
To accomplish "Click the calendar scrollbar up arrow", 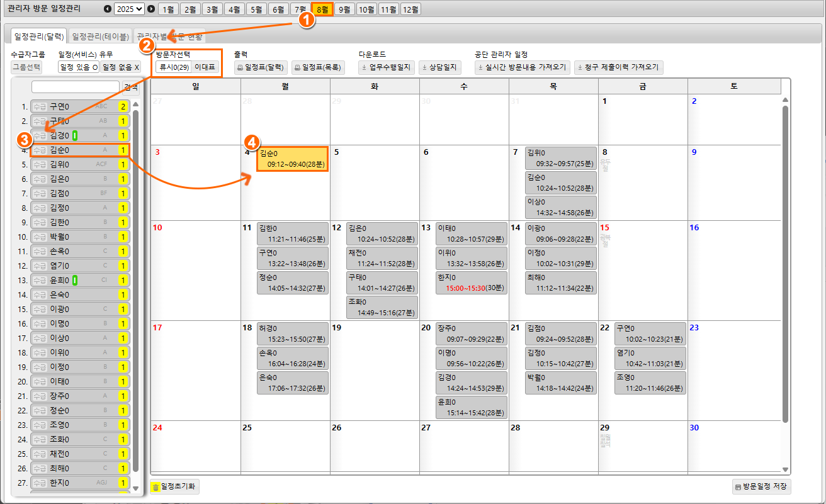I will pos(785,99).
